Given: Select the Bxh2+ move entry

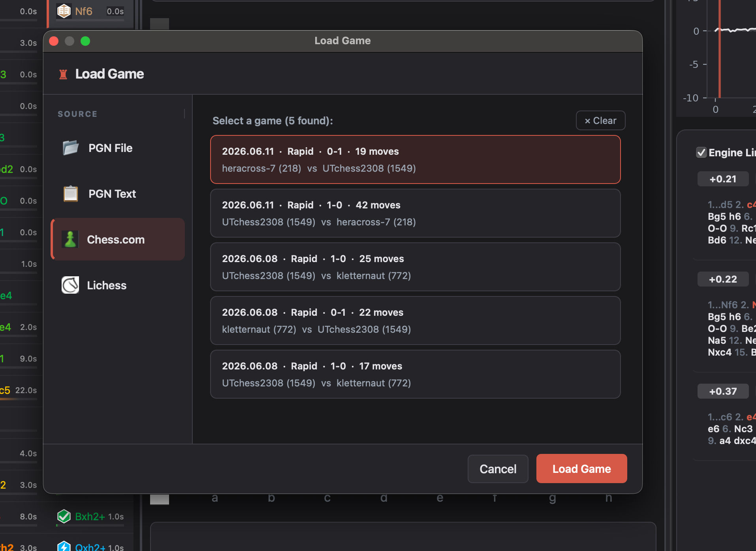Looking at the screenshot, I should click(x=90, y=516).
